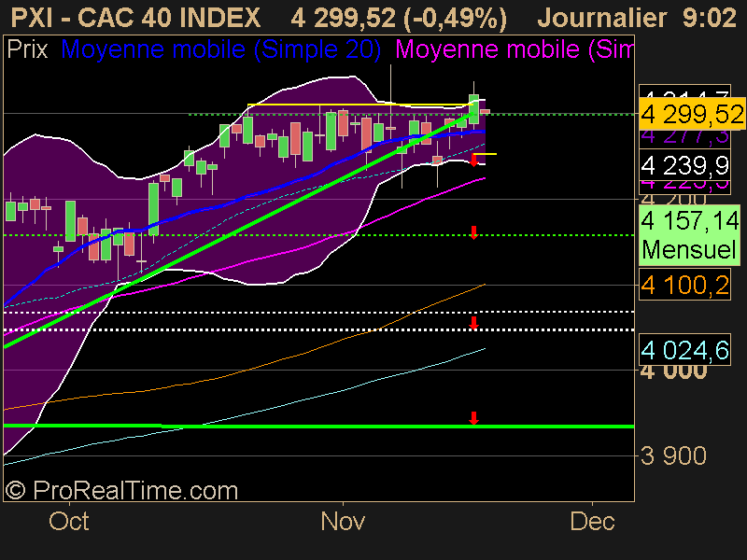Select the cyan 4 024,6 price tag
This screenshot has height=560, width=747.
pos(684,351)
